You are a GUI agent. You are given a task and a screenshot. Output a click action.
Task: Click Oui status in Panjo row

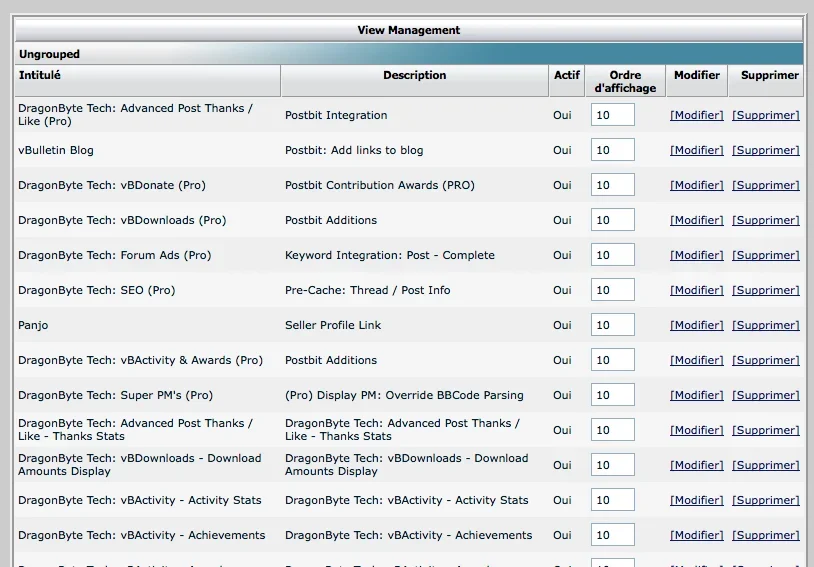click(x=562, y=325)
